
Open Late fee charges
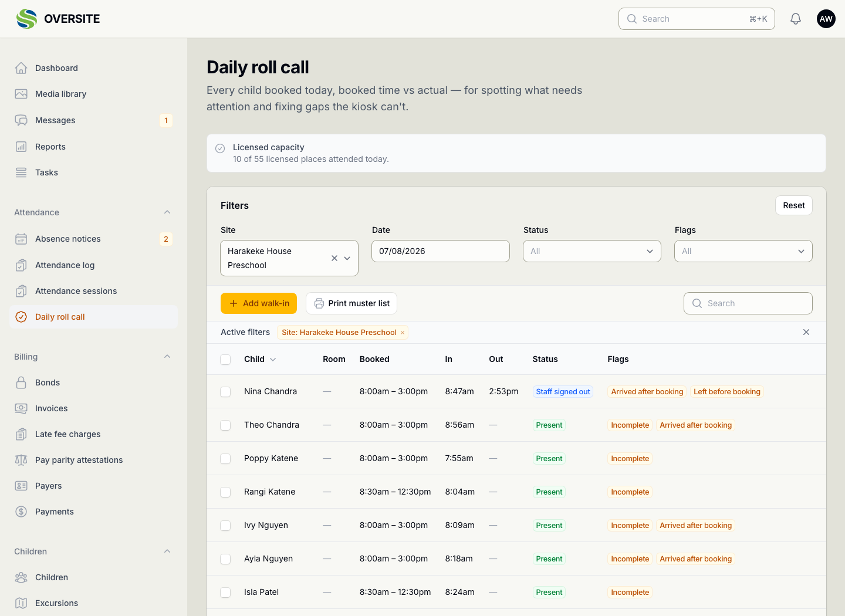pos(94,434)
